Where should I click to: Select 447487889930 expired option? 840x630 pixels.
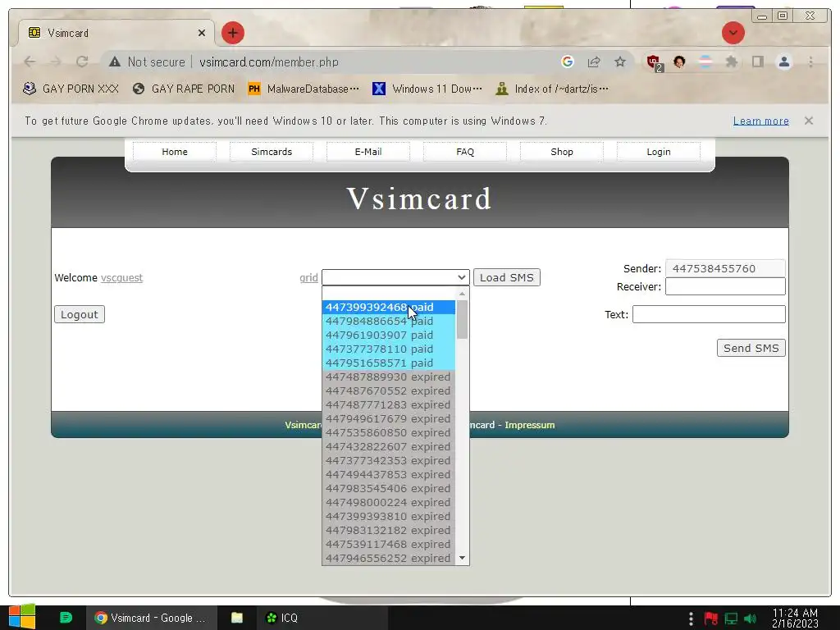coord(389,377)
